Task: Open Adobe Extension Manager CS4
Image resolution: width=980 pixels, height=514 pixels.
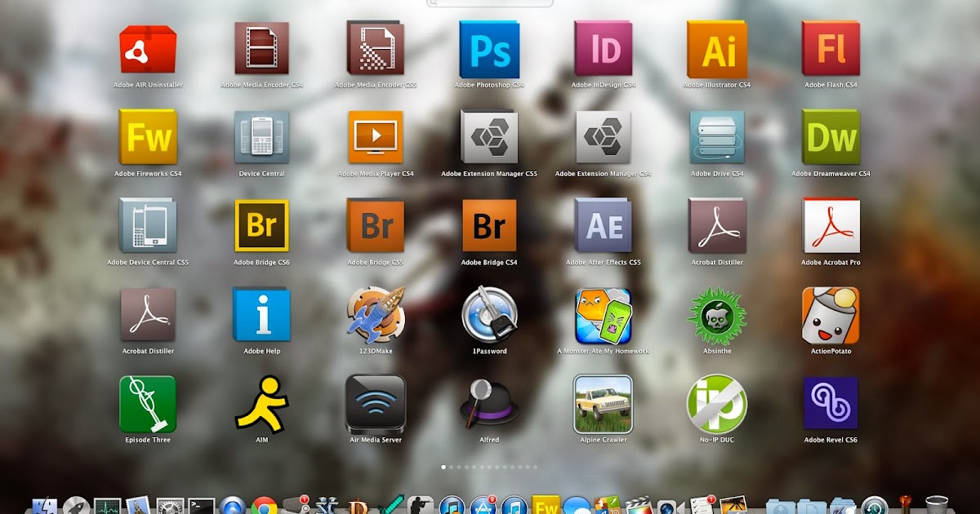Action: pyautogui.click(x=604, y=138)
